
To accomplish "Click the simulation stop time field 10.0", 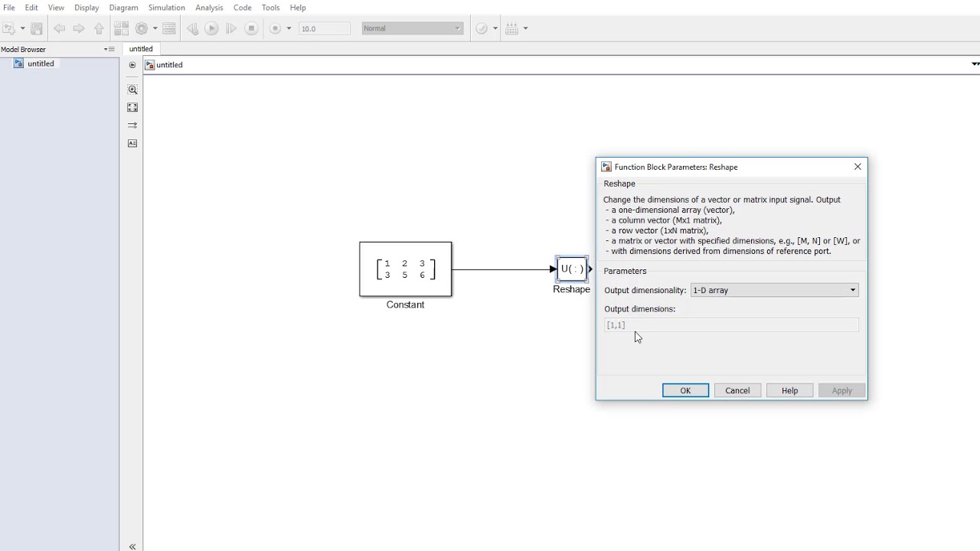I will [x=325, y=28].
